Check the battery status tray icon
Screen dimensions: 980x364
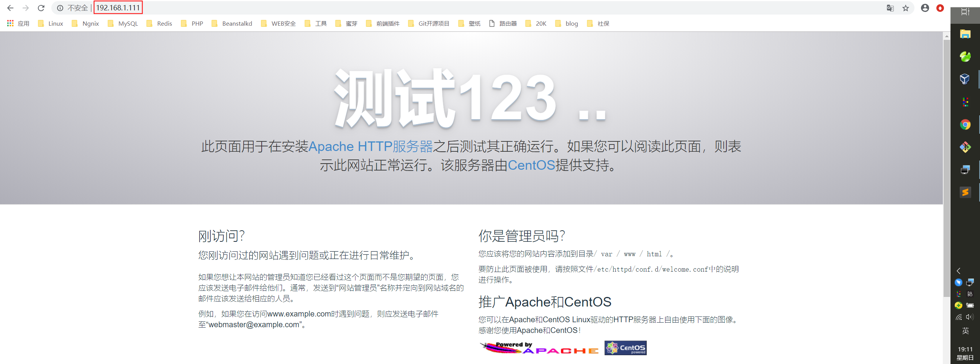[x=970, y=305]
